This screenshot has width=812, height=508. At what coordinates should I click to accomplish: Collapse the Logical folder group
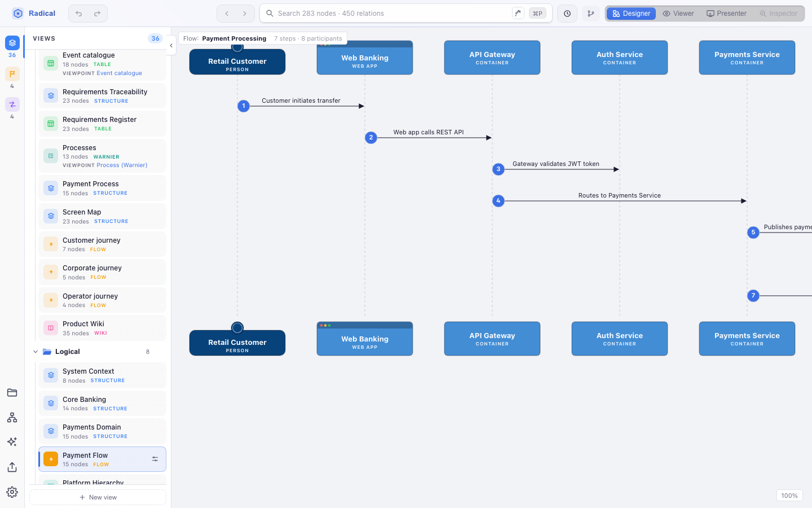36,352
